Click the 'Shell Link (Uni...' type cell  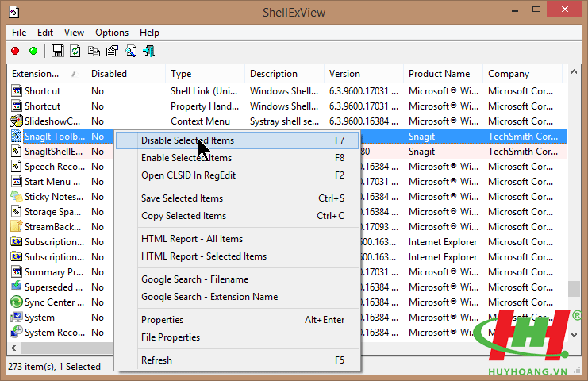coord(204,91)
